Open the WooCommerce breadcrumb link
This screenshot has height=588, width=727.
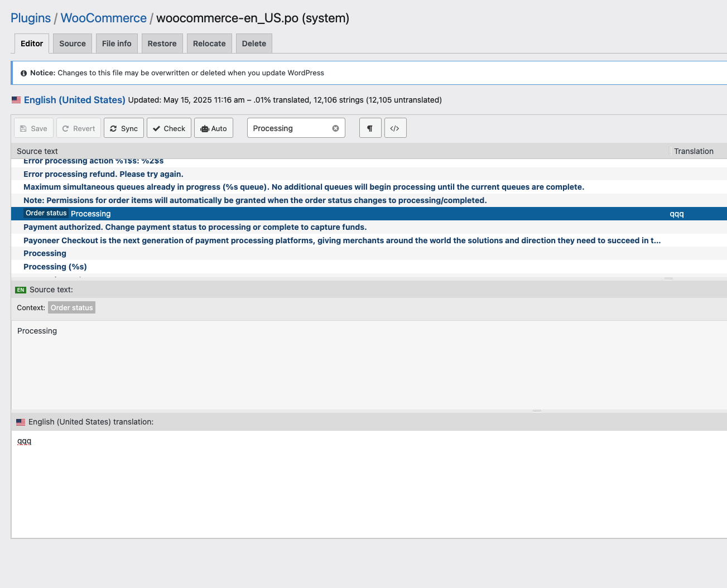(104, 18)
